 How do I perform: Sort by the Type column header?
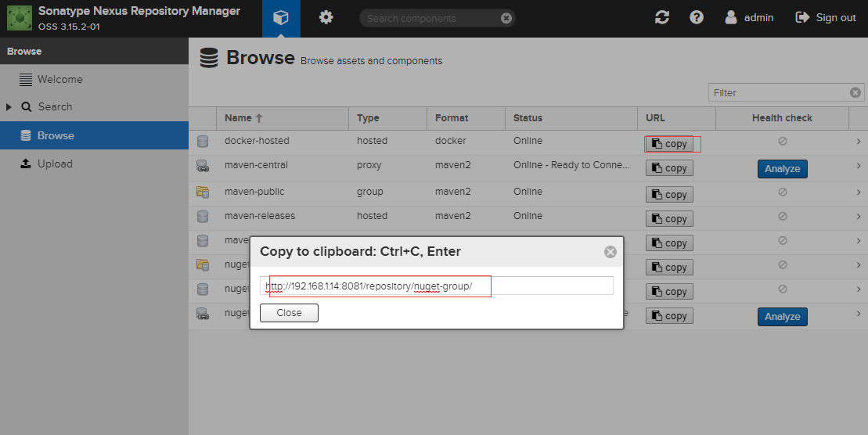[387, 118]
